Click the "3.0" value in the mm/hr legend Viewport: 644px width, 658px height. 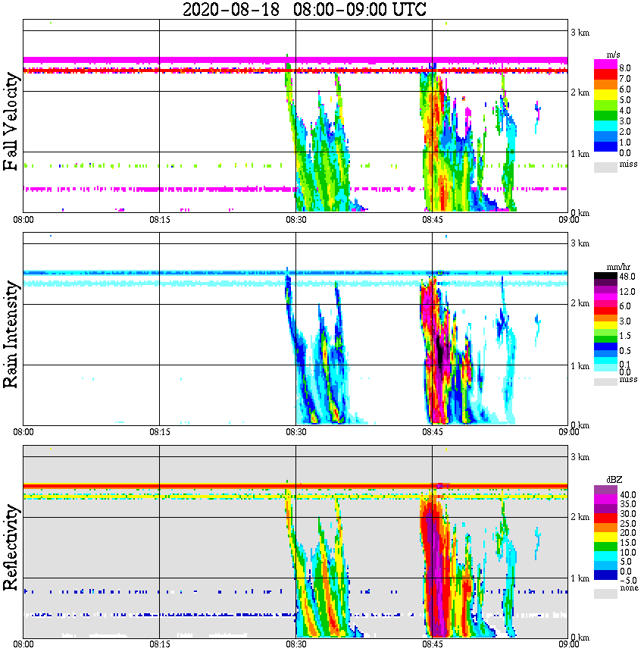point(625,321)
